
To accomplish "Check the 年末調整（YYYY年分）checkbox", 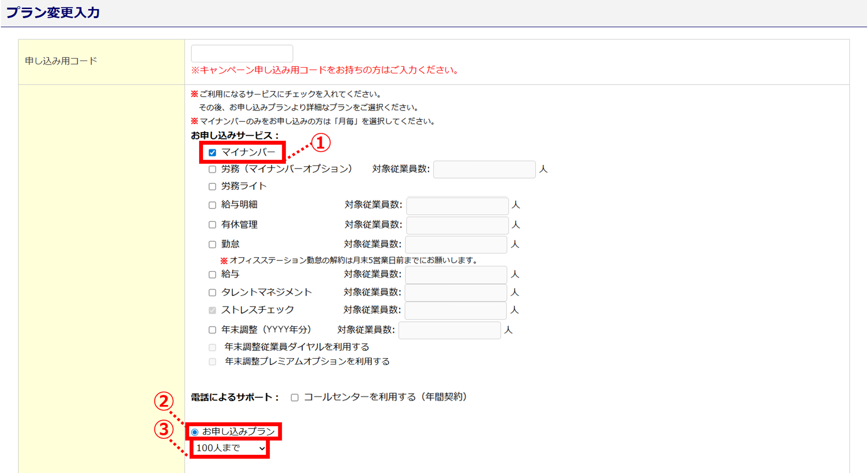I will tap(212, 330).
